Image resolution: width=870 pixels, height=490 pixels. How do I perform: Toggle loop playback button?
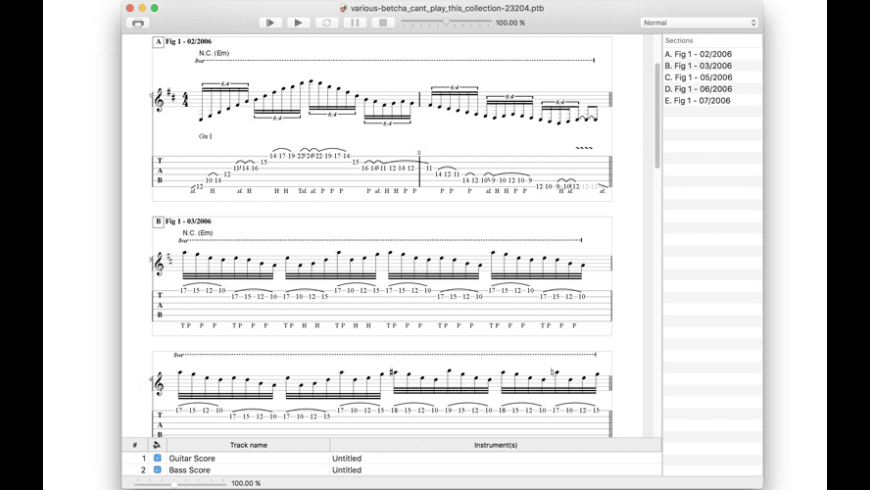point(327,23)
